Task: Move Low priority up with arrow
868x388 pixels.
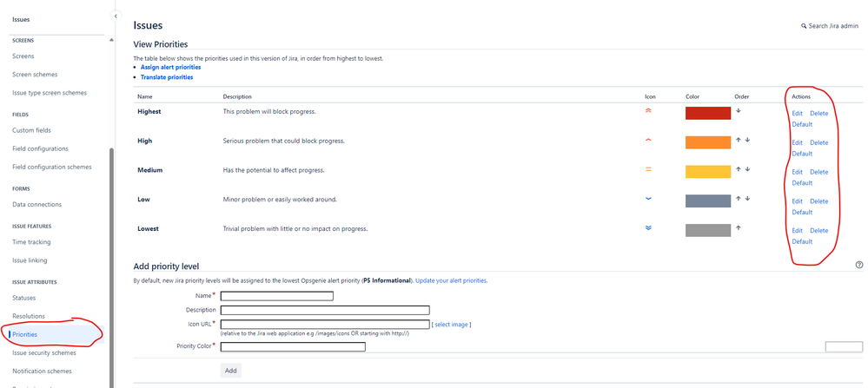Action: (739, 199)
